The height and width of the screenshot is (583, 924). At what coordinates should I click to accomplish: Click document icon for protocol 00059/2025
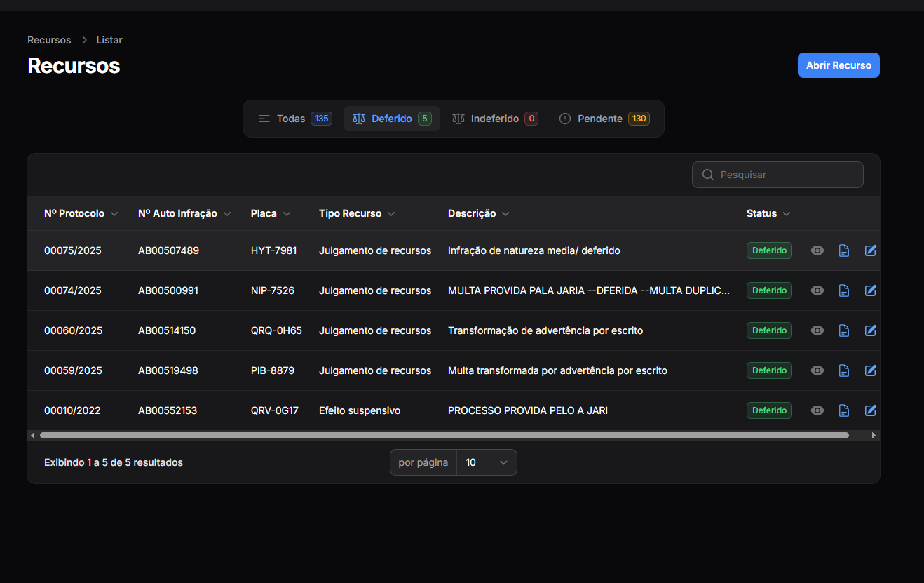pyautogui.click(x=843, y=370)
